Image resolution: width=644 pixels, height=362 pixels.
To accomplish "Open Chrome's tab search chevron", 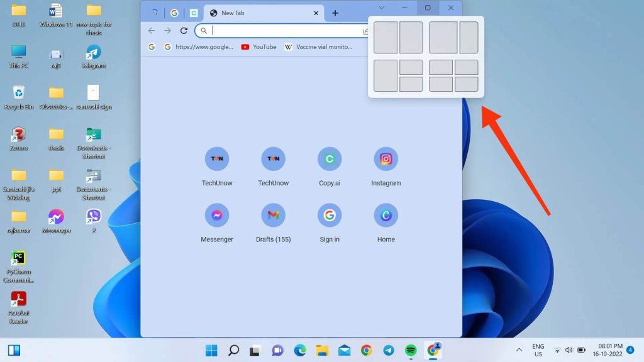I will tap(382, 8).
